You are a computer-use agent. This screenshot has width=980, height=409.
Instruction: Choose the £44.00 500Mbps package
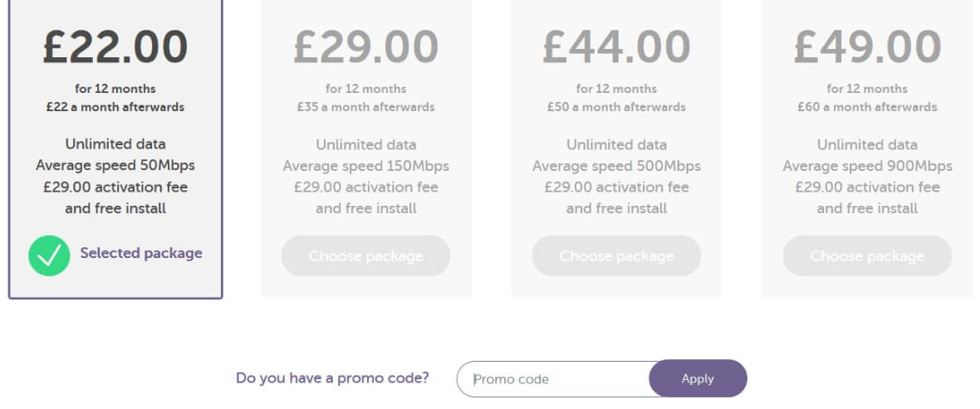click(616, 256)
